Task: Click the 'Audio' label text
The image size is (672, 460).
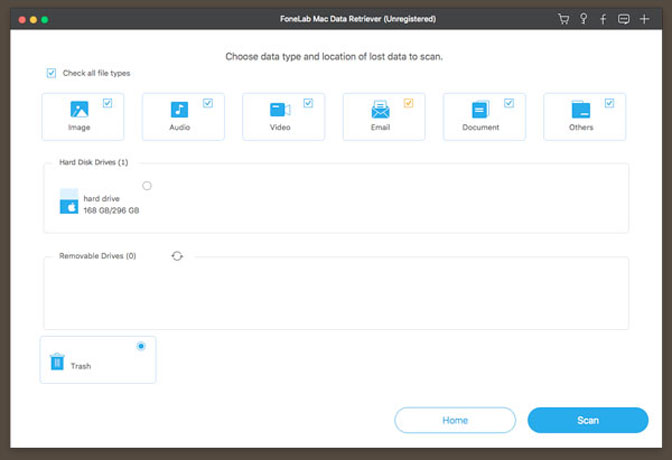Action: point(179,127)
